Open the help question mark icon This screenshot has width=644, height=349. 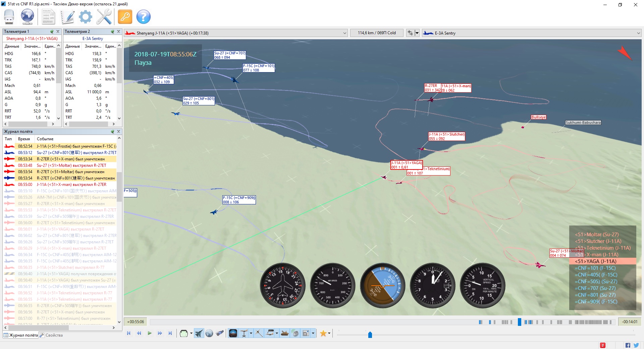144,17
